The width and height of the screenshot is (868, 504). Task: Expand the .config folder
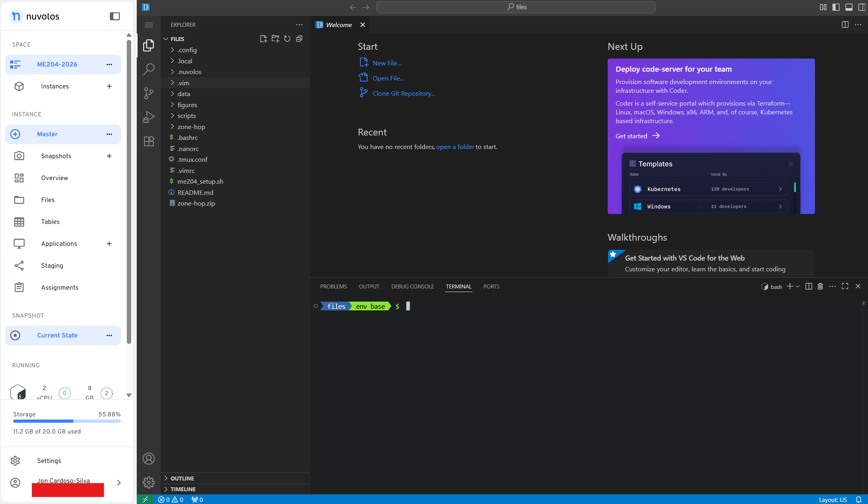point(235,50)
